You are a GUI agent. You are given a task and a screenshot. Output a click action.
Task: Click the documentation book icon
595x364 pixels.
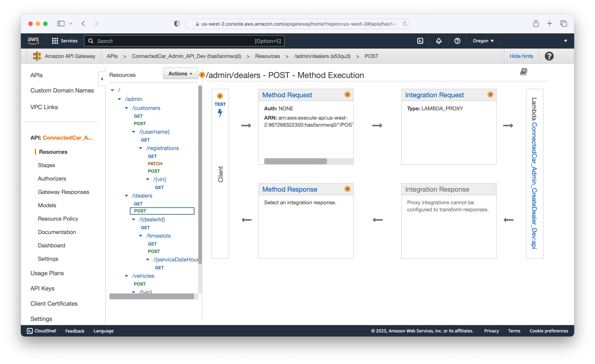(x=524, y=72)
